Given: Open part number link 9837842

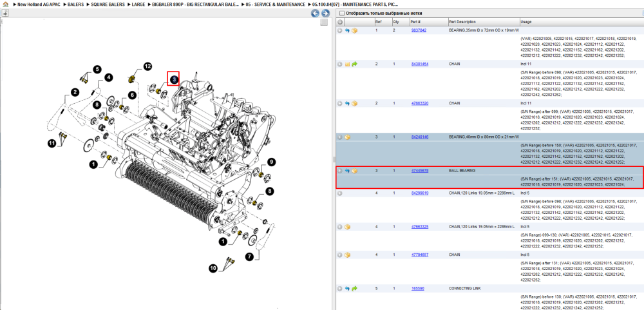Looking at the screenshot, I should tap(419, 30).
